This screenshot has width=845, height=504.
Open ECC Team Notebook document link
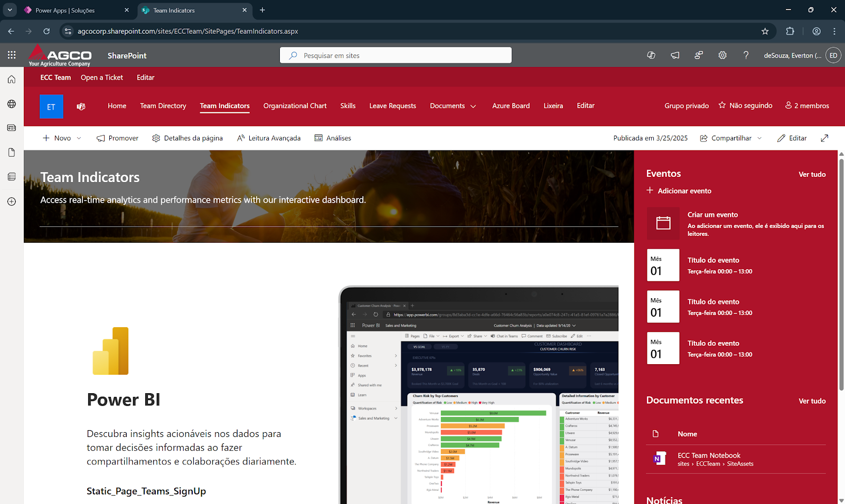coord(709,455)
